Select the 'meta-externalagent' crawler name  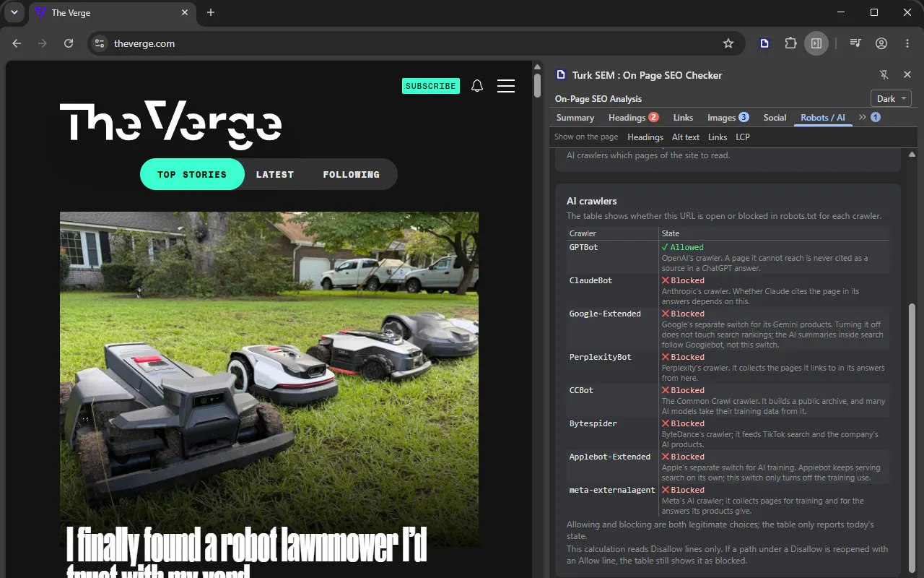coord(612,490)
